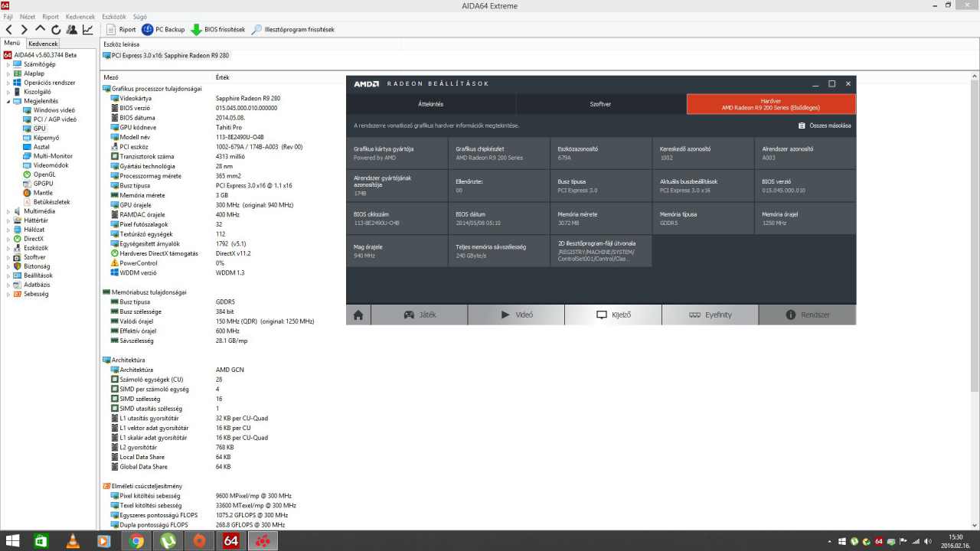This screenshot has width=980, height=551.
Task: Open the Riport toolbar button
Action: coord(121,30)
